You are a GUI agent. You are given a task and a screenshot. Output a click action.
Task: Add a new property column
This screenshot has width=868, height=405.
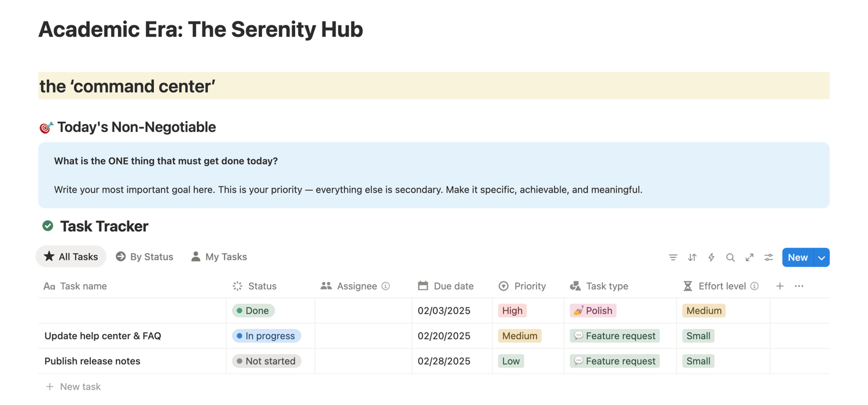tap(780, 286)
